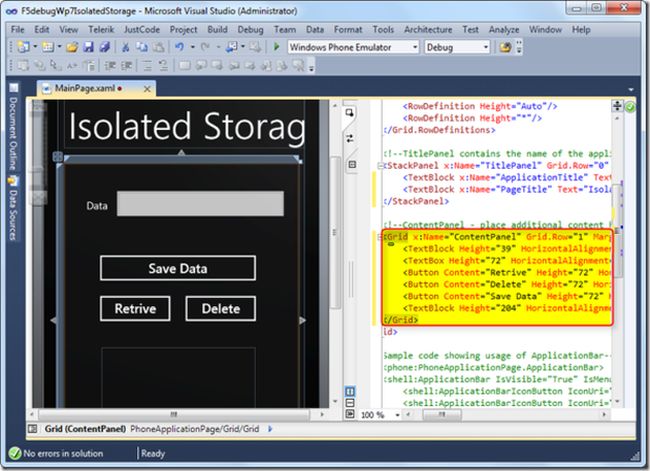The image size is (650, 471).
Task: Click the collapse pane icon below swap panes
Action: (x=352, y=165)
